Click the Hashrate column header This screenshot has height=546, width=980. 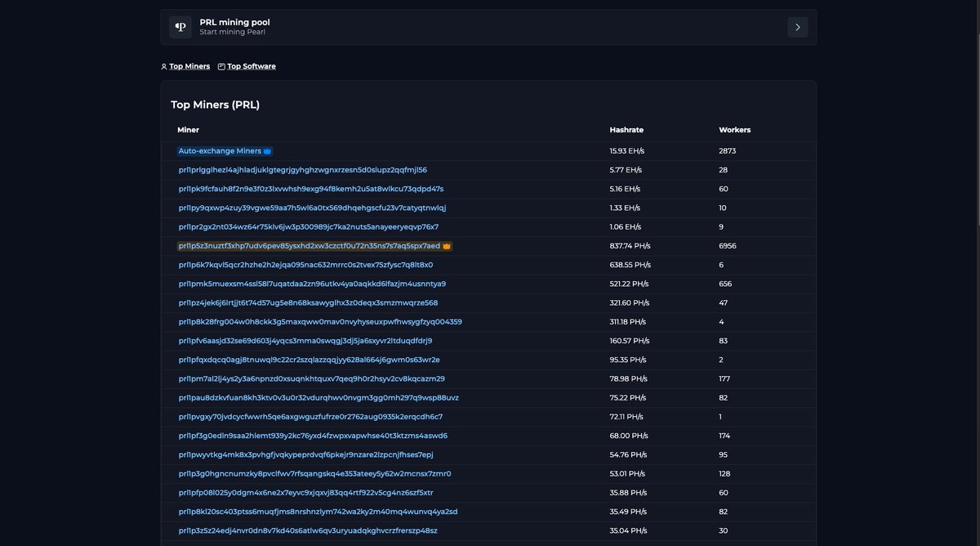click(x=626, y=130)
